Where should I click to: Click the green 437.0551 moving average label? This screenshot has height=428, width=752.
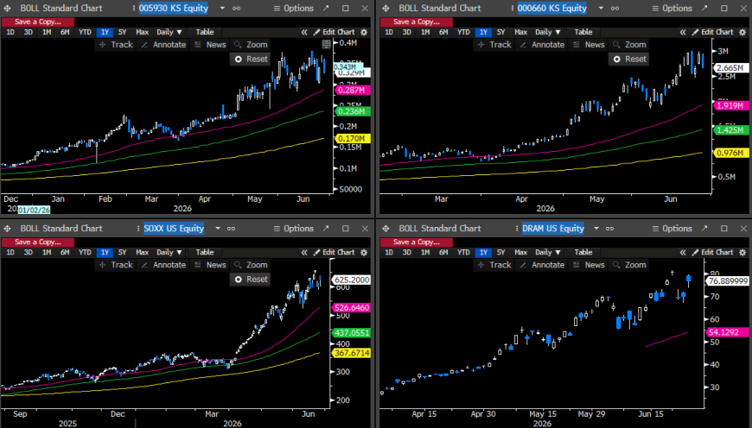click(x=352, y=333)
